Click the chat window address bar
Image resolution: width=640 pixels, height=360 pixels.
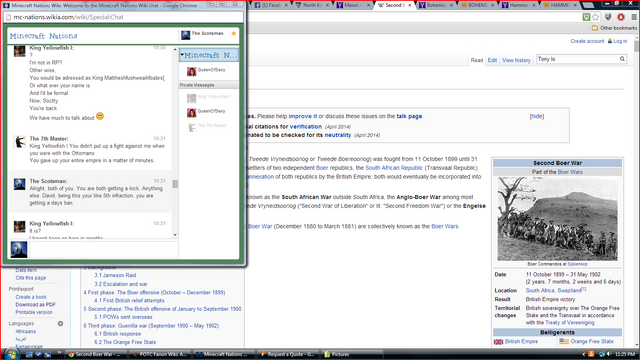point(123,17)
